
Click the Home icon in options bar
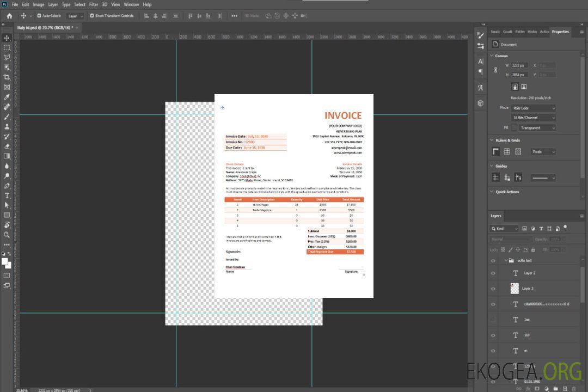[x=9, y=16]
